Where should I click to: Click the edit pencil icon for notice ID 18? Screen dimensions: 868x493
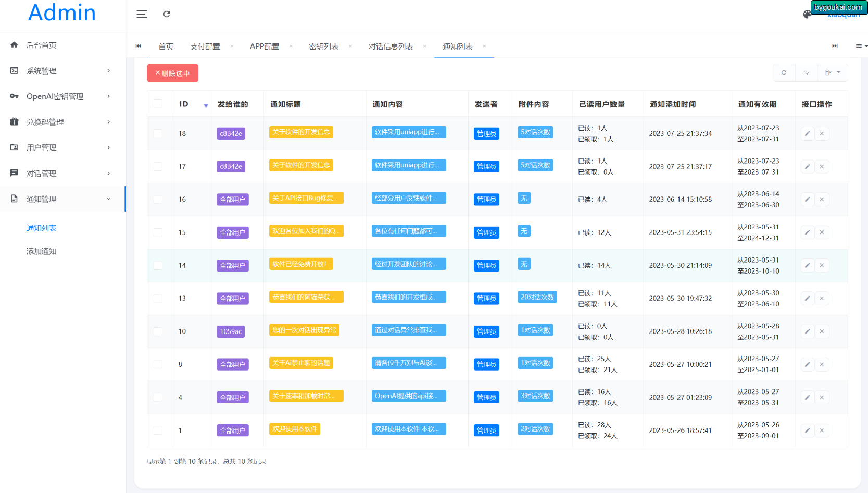click(x=807, y=133)
